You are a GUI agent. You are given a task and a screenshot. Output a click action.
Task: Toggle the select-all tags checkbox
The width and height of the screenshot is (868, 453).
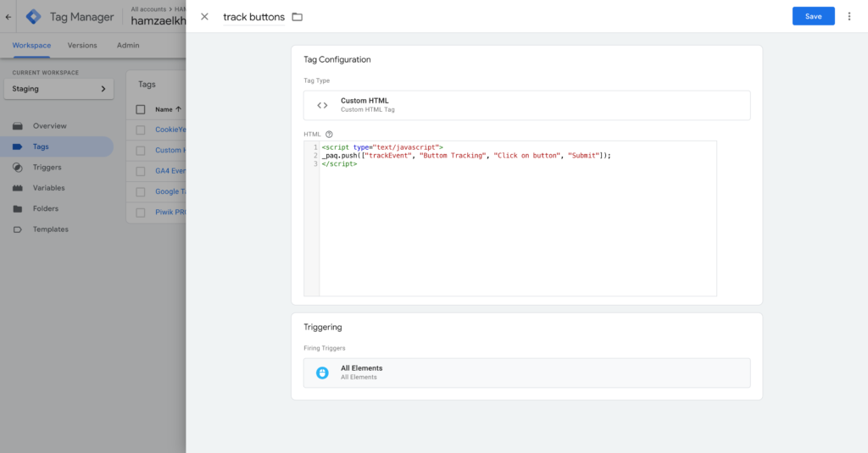point(141,109)
